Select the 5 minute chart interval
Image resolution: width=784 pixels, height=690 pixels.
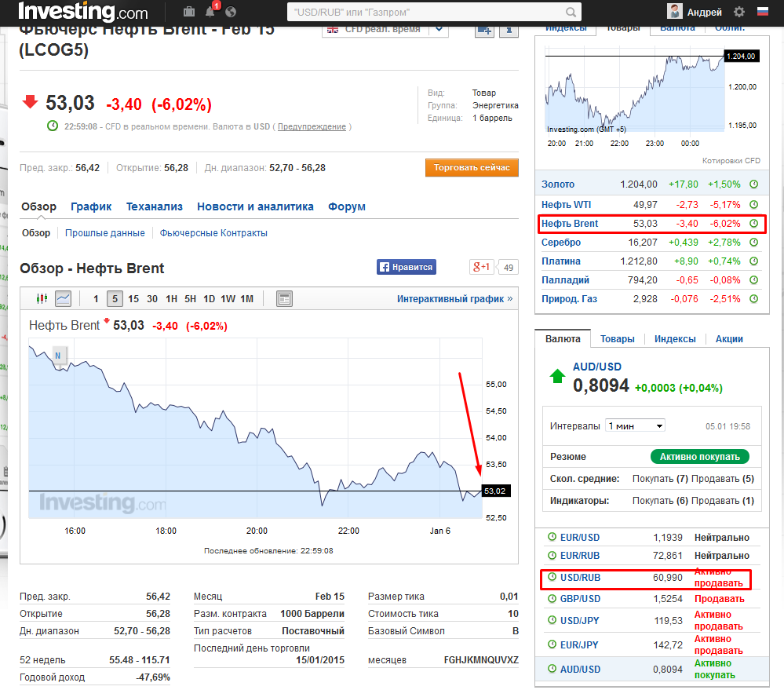[x=115, y=299]
